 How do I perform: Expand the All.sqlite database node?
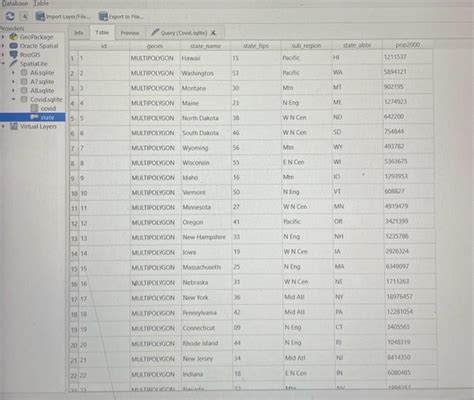pos(13,90)
